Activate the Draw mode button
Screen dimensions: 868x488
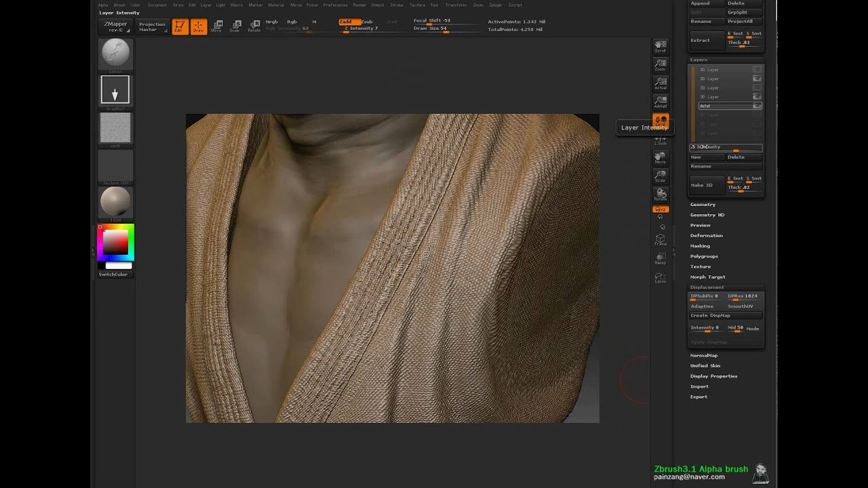(198, 27)
